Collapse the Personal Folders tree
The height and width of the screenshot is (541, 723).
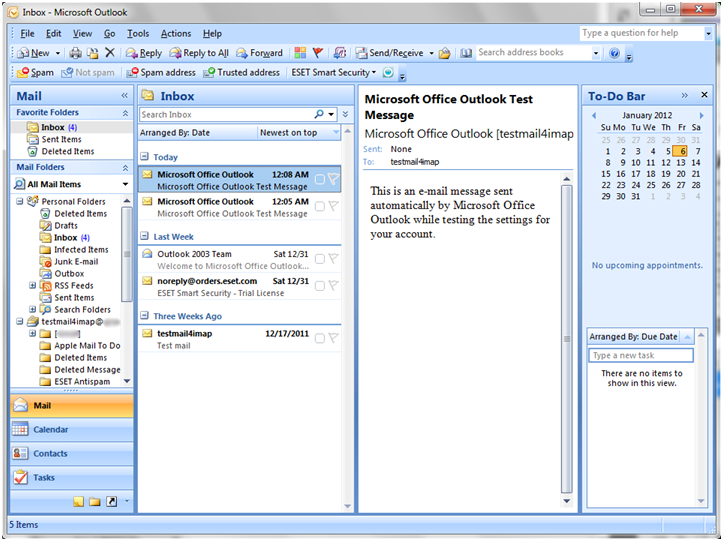(20, 201)
